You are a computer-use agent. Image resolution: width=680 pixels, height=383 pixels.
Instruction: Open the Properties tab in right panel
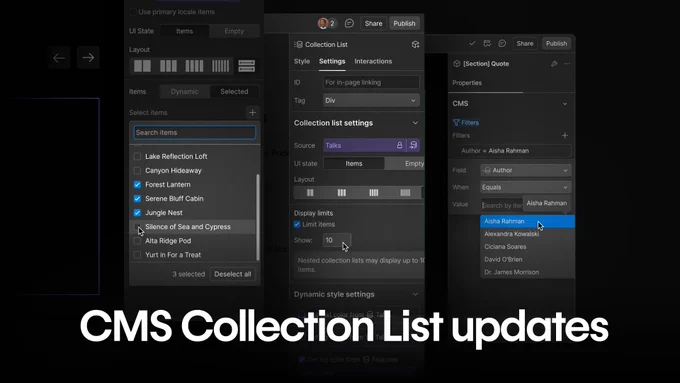[467, 83]
